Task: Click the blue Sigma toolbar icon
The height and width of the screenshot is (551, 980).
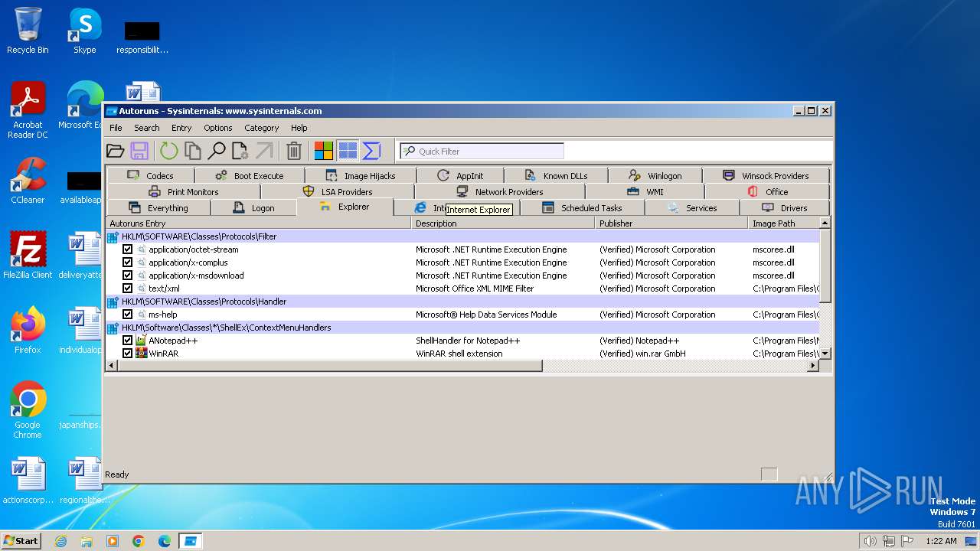Action: [x=371, y=151]
